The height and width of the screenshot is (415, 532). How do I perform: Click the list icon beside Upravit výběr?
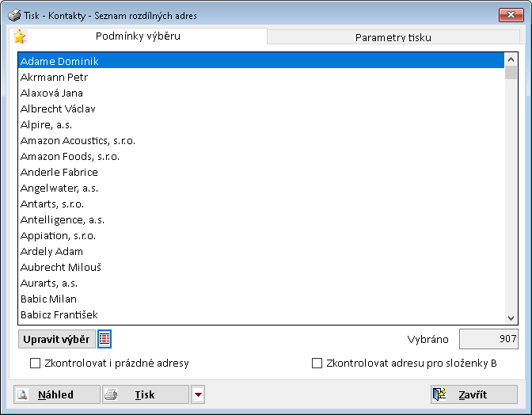(104, 339)
